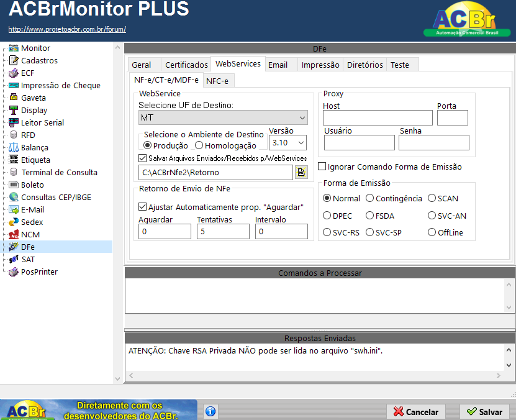
Task: Toggle Salvar Arquivos Enviados/Recebidos checkbox
Action: point(142,158)
